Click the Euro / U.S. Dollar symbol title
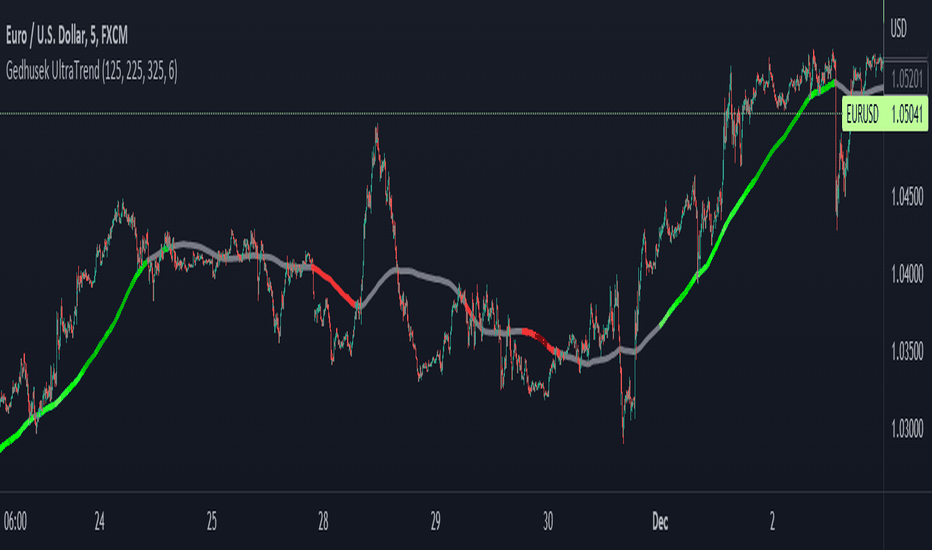This screenshot has height=550, width=932. (x=67, y=36)
